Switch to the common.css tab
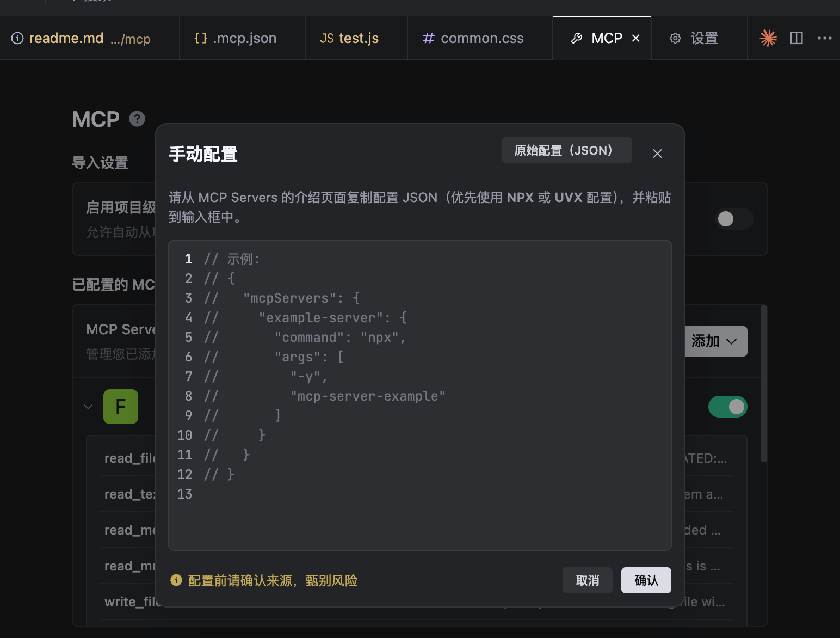The height and width of the screenshot is (638, 840). (480, 38)
